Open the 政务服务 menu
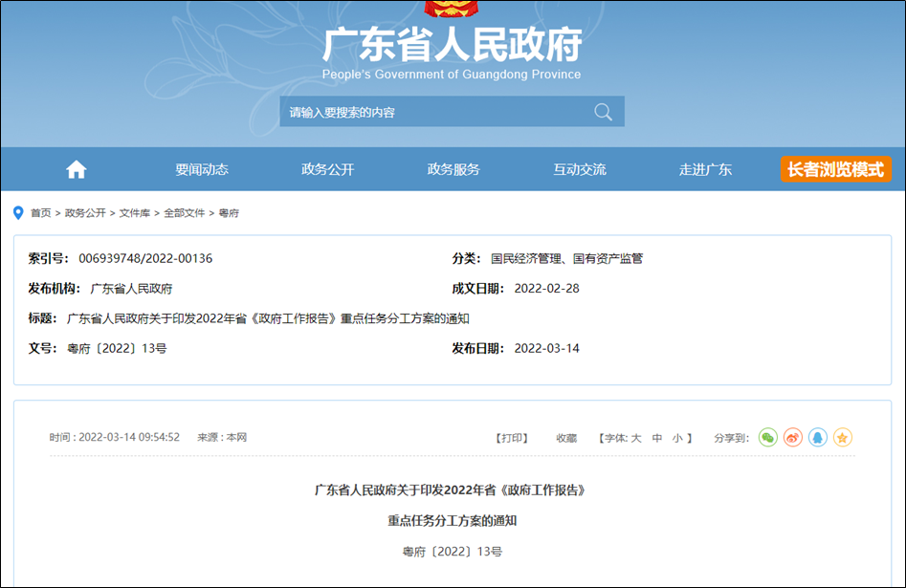Viewport: 906px width, 588px height. coord(453,169)
